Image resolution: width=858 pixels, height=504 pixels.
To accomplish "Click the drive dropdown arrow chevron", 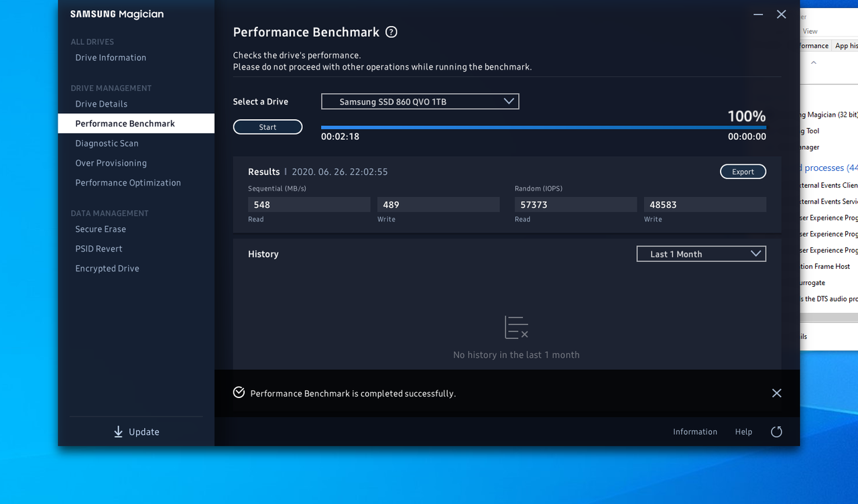I will tap(509, 101).
